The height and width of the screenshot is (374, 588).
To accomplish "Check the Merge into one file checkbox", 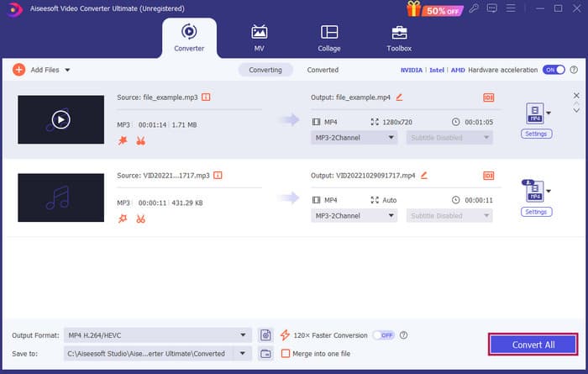I will [x=286, y=354].
